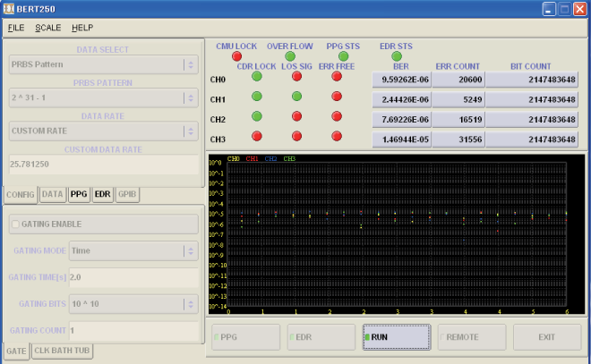Click CH2 BER value 7.69226E-06

point(402,120)
